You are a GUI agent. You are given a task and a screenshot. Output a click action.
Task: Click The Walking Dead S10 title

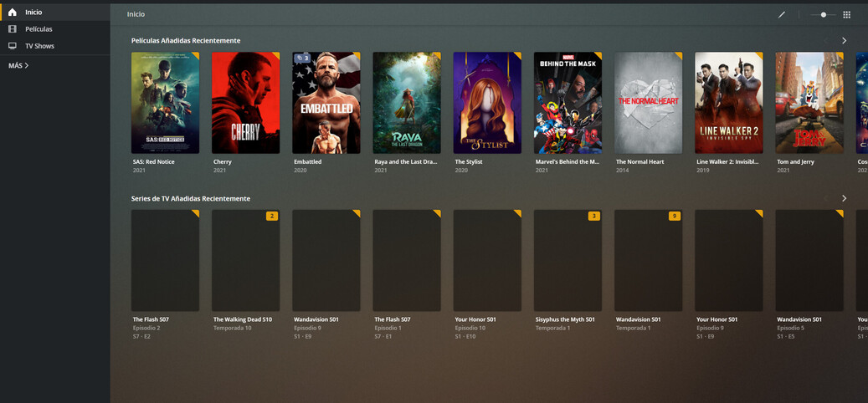tap(243, 319)
